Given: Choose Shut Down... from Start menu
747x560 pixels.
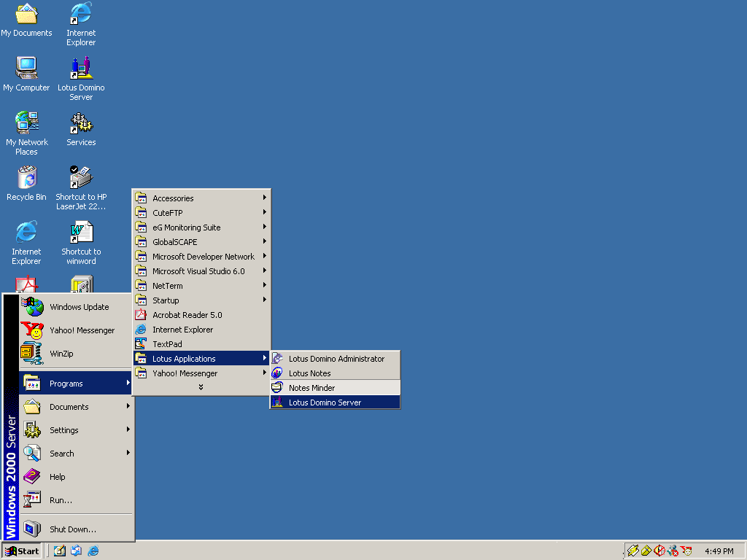Looking at the screenshot, I should (76, 529).
